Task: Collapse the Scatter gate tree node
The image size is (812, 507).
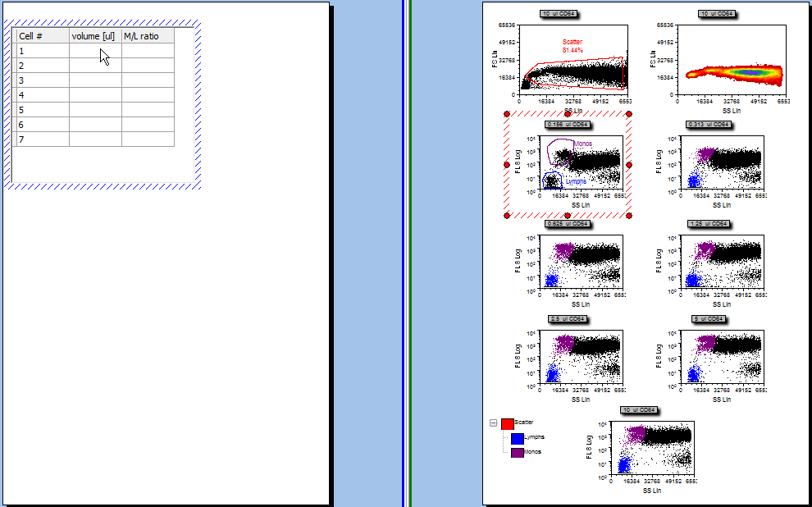Action: (494, 423)
